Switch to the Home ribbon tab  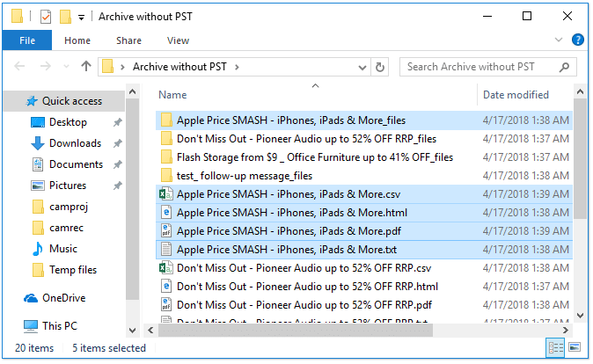click(77, 40)
